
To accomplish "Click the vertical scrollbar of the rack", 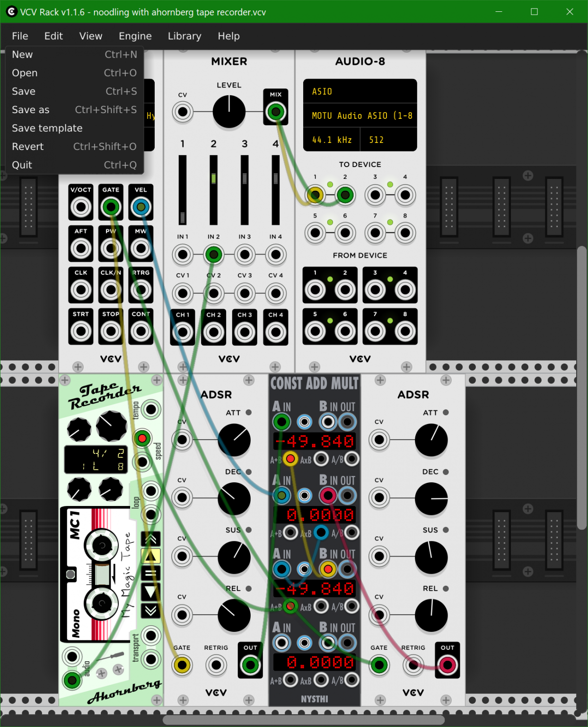I will coord(582,387).
